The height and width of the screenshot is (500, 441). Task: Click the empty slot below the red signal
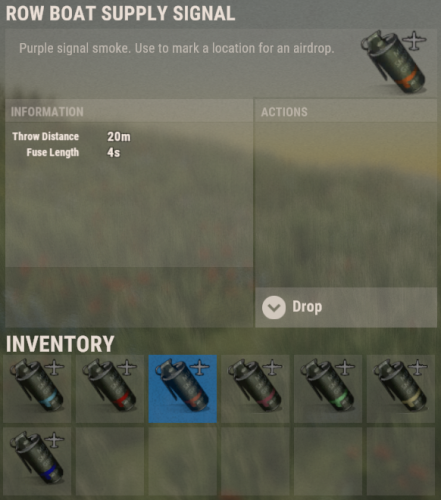coord(110,462)
